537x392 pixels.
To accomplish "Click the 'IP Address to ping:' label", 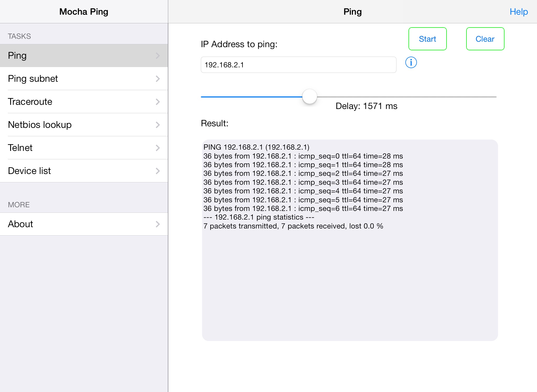I will click(239, 44).
